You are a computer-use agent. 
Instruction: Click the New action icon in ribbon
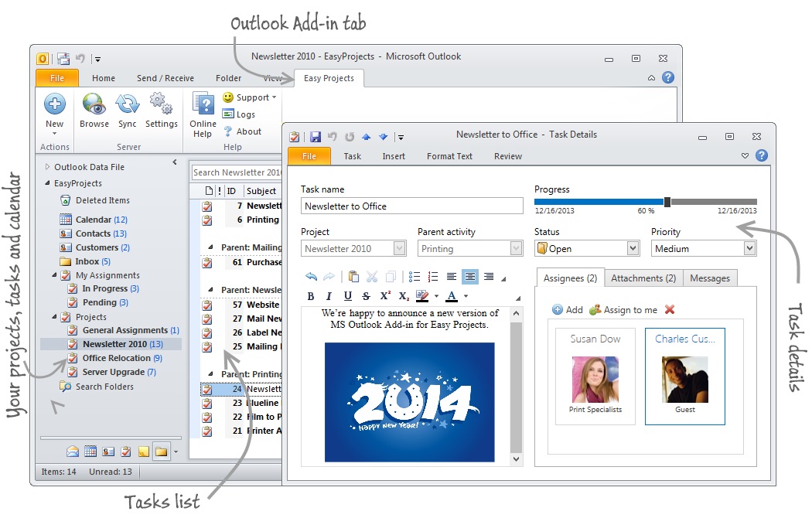54,105
